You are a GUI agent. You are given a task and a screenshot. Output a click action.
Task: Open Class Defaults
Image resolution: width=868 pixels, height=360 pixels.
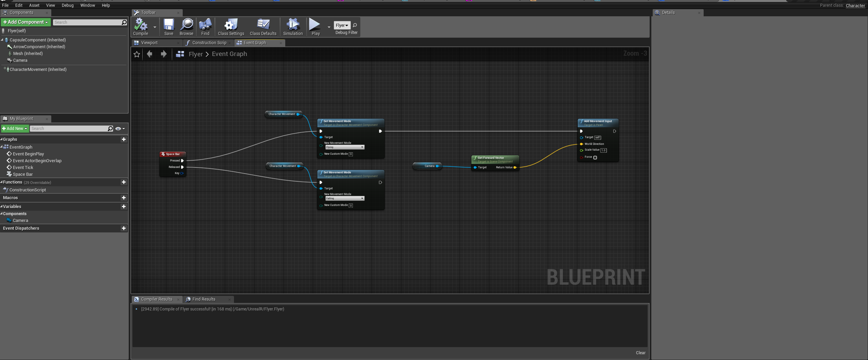tap(263, 25)
